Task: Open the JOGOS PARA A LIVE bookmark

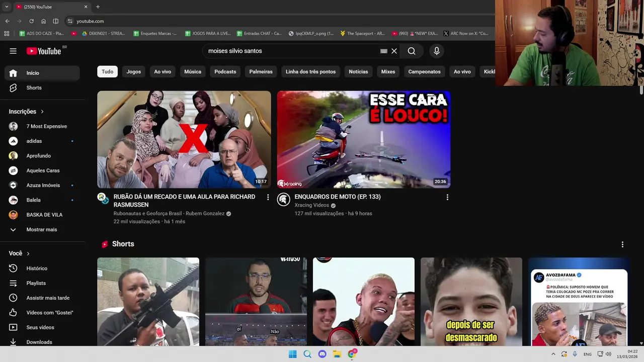Action: [x=207, y=33]
